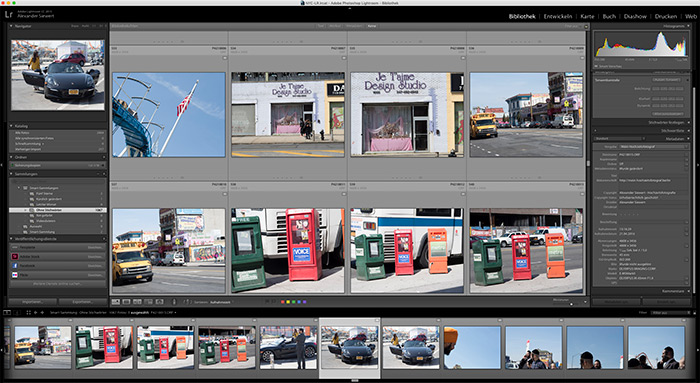
Task: Click the Facebook publish service icon
Action: click(x=15, y=266)
